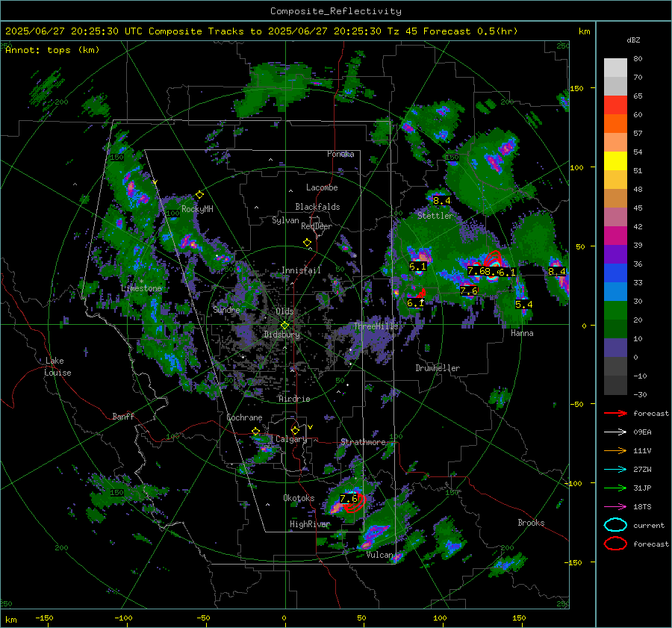Click the cyan current ellipse legend symbol
672x628 pixels.
tap(615, 525)
